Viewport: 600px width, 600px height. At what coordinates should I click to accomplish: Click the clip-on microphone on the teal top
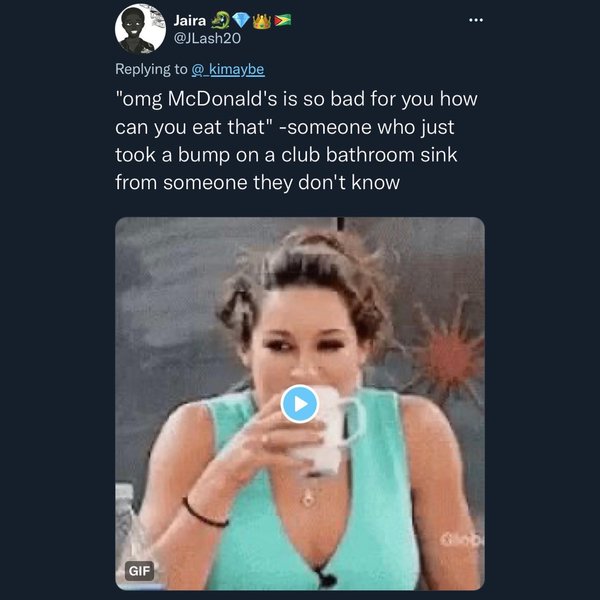[323, 576]
